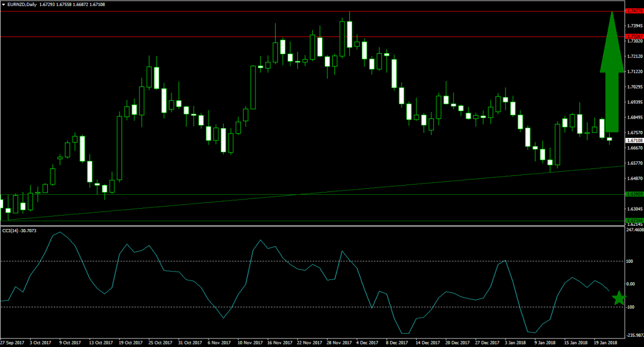Select the red 1.74776 price label
Viewport: 644px width, 347px height.
(x=634, y=11)
